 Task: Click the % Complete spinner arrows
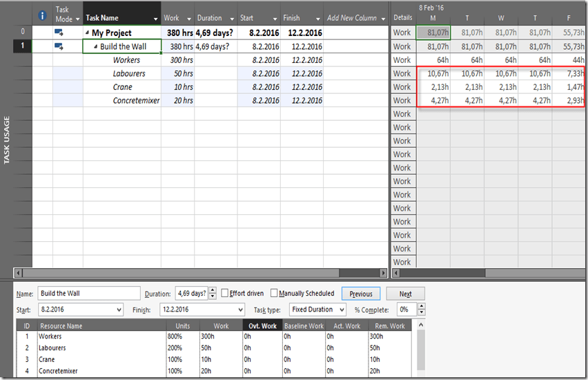[x=421, y=310]
